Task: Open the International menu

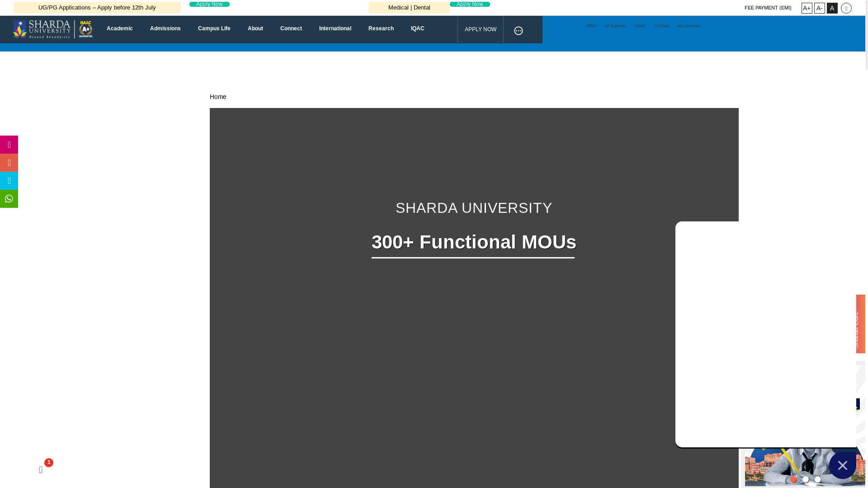Action: pyautogui.click(x=335, y=28)
